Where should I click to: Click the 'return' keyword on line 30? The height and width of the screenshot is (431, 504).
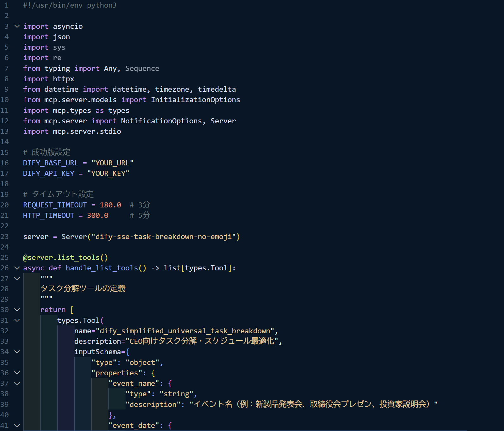53,310
